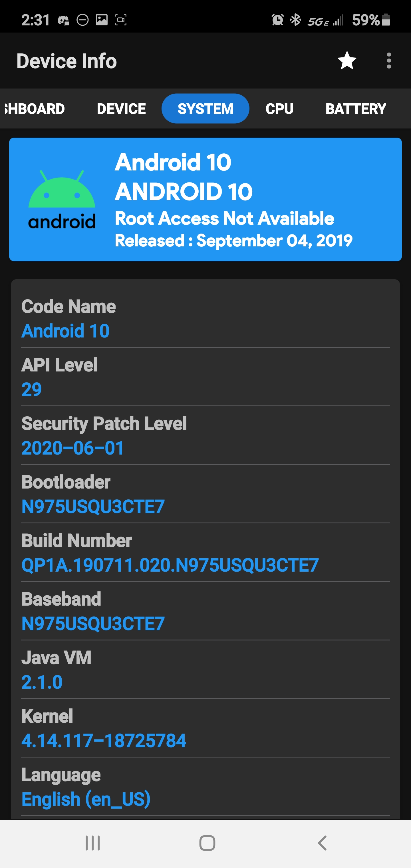The height and width of the screenshot is (868, 411).
Task: Tap the Bootloader value N975USQU3CTE7
Action: click(93, 507)
